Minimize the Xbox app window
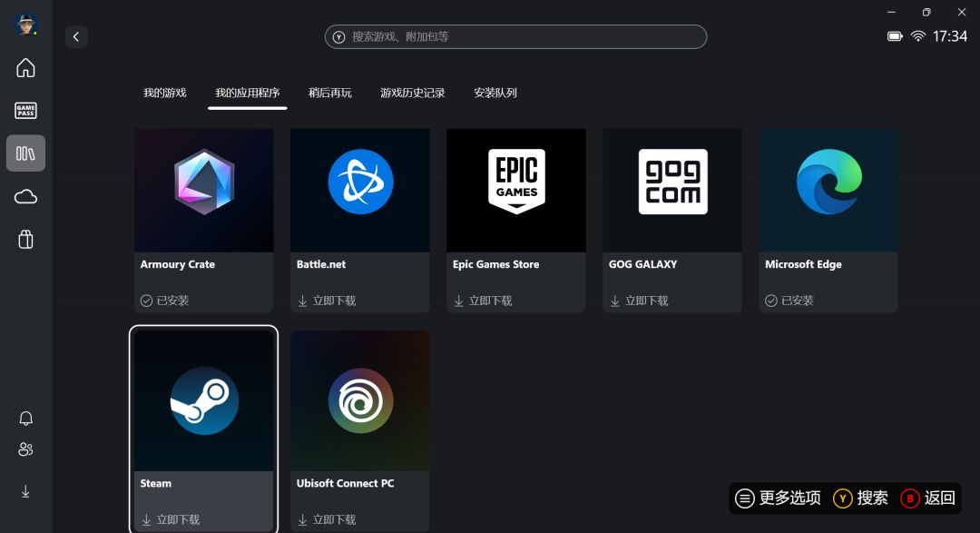 (x=891, y=12)
